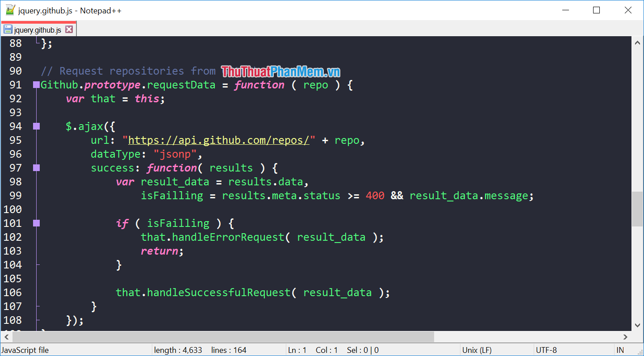Click the vertical scrollbar down arrow
Image resolution: width=644 pixels, height=356 pixels.
pos(637,325)
